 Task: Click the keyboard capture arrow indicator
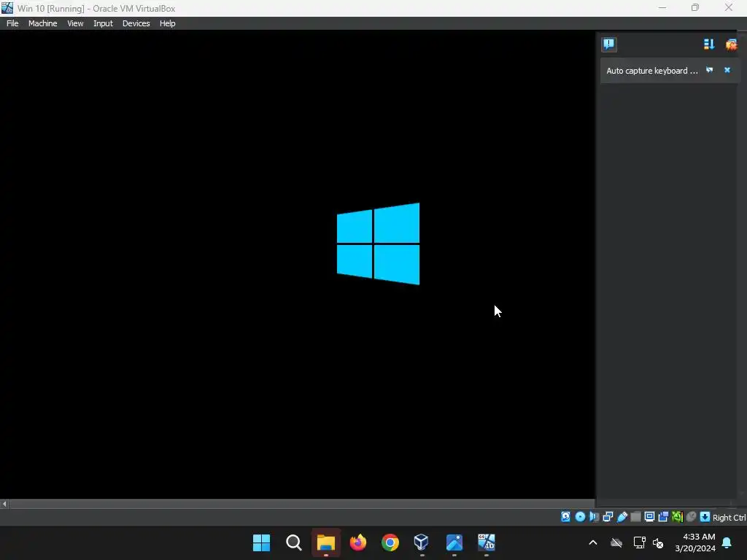click(705, 517)
